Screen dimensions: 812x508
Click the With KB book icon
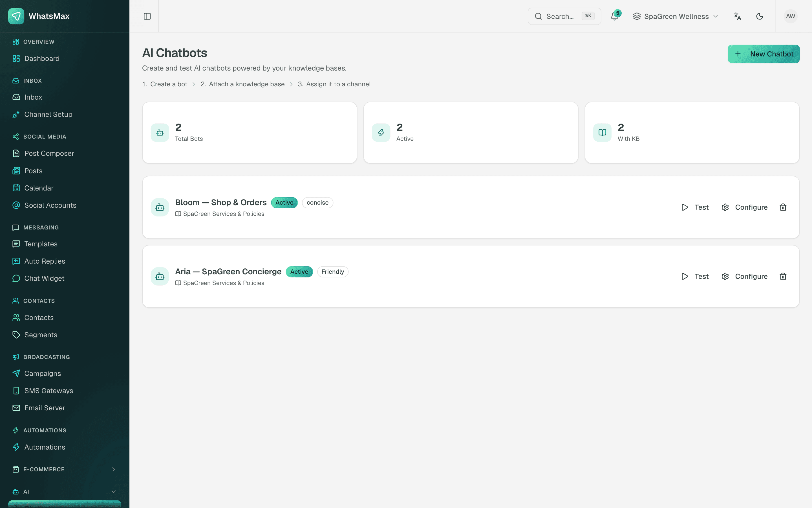tap(602, 133)
